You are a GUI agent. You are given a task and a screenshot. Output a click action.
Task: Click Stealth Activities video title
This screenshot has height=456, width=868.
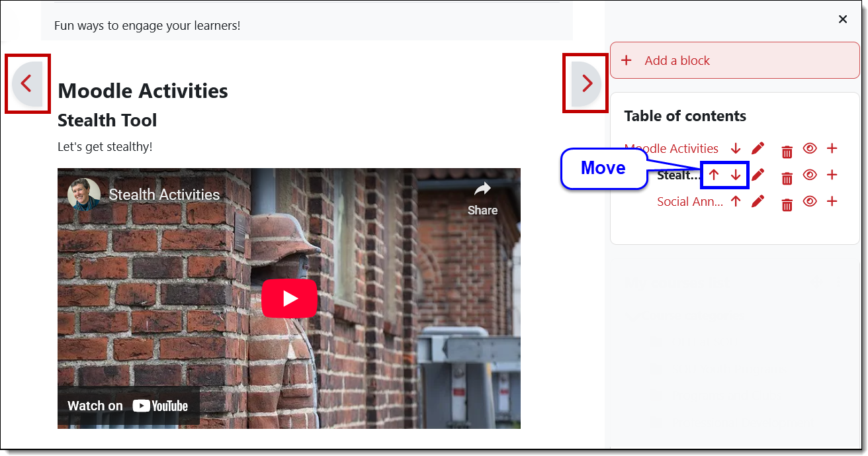pyautogui.click(x=164, y=195)
